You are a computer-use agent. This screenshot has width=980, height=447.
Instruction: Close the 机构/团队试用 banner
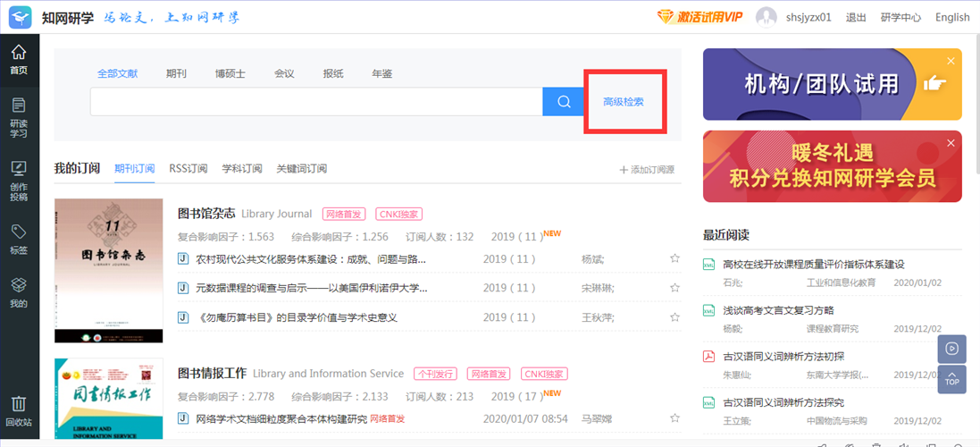951,61
